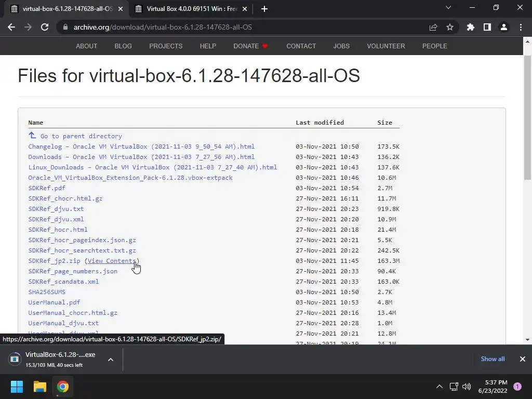Open the DONATE menu item
The width and height of the screenshot is (532, 399).
[x=250, y=46]
